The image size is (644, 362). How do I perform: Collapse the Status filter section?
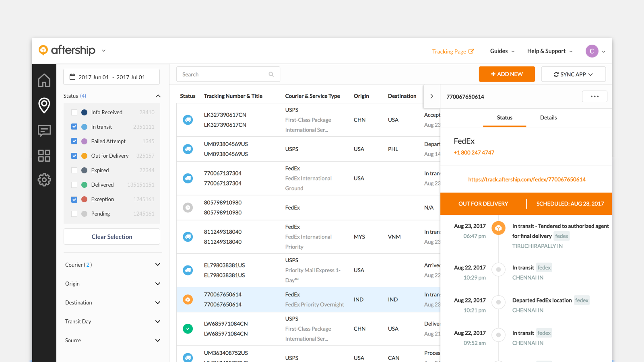coord(158,96)
